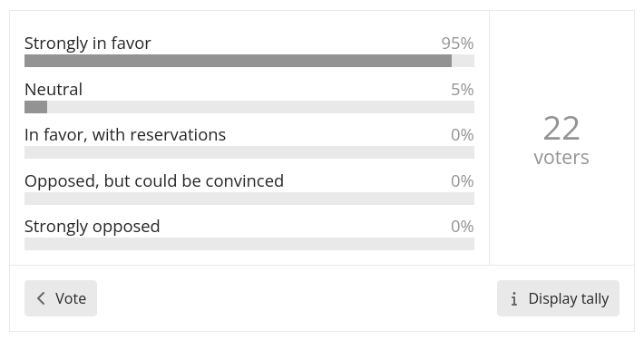The height and width of the screenshot is (340, 644).
Task: Open the Display tally view
Action: click(558, 298)
